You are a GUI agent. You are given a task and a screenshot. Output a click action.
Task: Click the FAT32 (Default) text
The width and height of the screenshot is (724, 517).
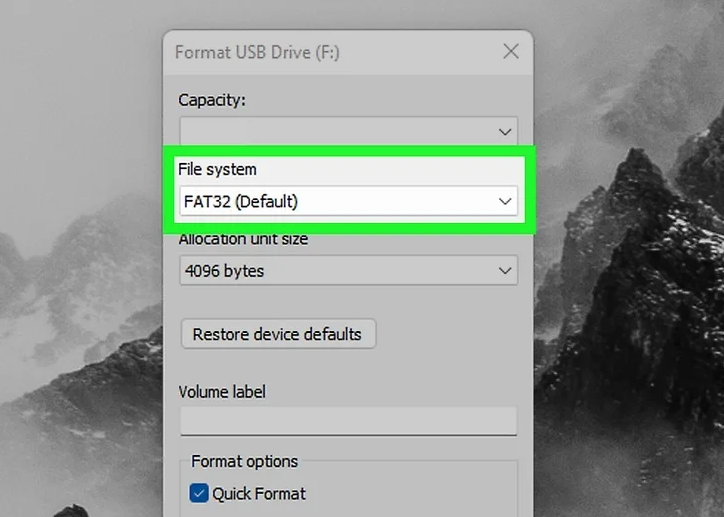[x=241, y=201]
